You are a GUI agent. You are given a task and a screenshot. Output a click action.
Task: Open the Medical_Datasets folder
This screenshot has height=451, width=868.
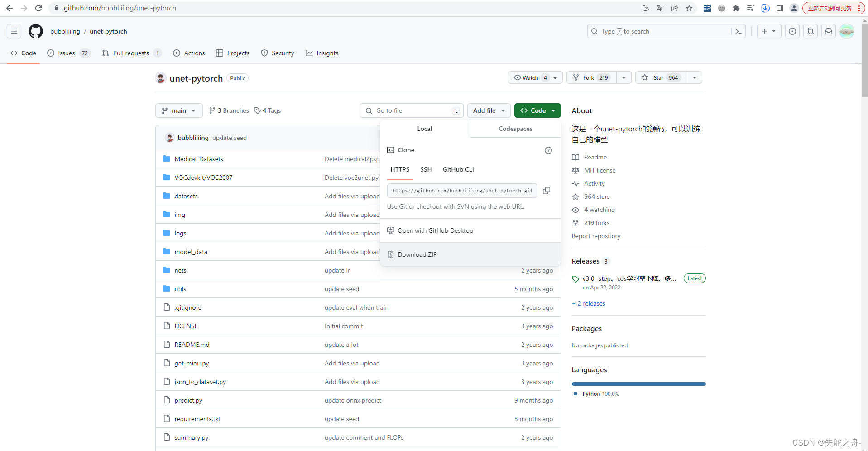[199, 159]
